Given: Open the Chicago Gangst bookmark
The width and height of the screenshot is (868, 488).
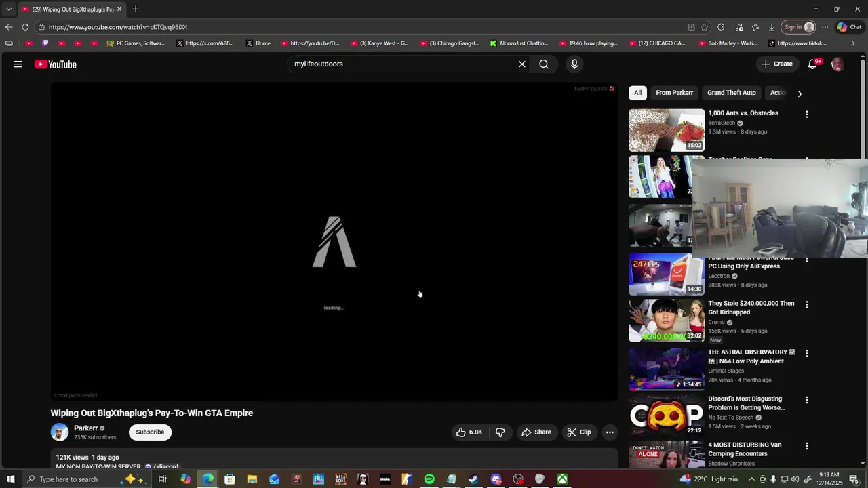Looking at the screenshot, I should pyautogui.click(x=449, y=43).
